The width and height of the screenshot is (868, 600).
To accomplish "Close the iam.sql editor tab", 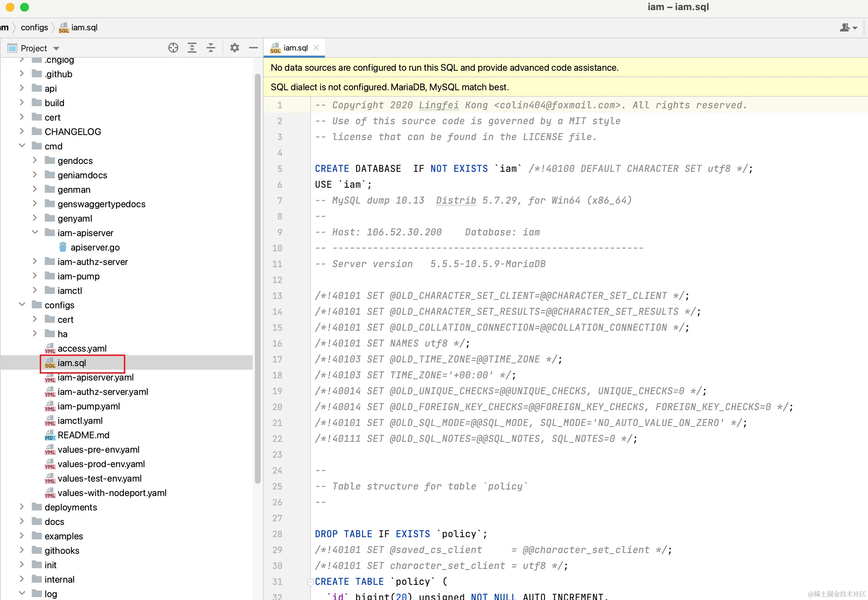I will coord(316,48).
